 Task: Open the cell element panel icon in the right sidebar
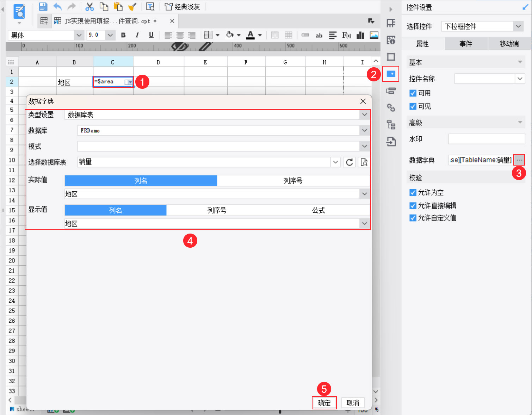pyautogui.click(x=391, y=23)
